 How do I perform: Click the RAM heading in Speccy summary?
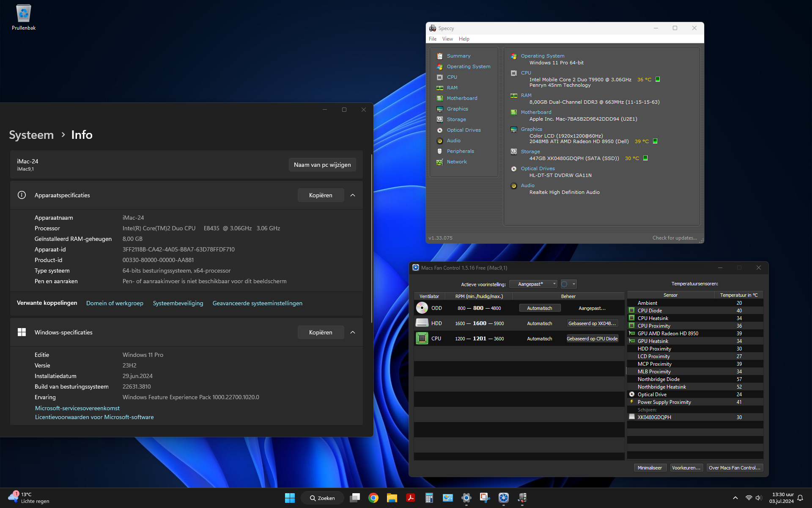click(x=526, y=95)
